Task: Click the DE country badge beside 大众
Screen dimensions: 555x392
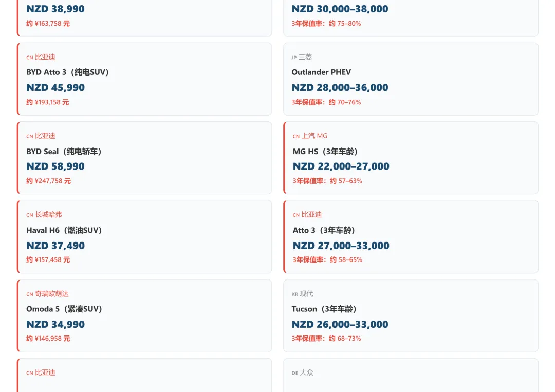Action: click(294, 373)
